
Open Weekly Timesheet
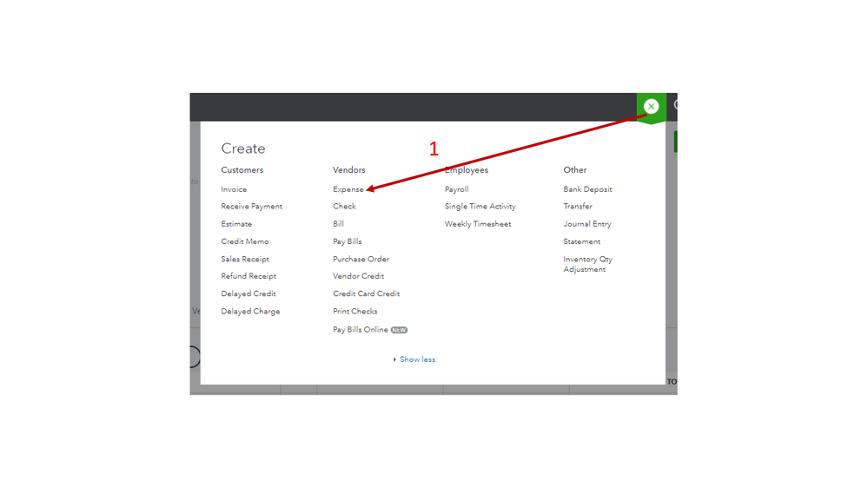[478, 224]
